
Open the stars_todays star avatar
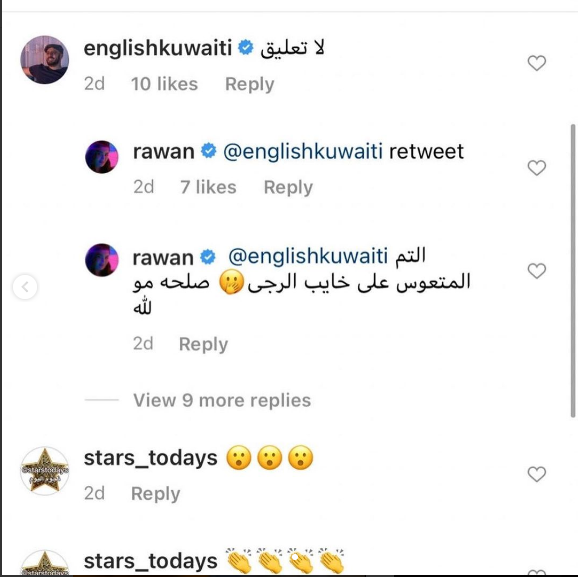click(45, 471)
